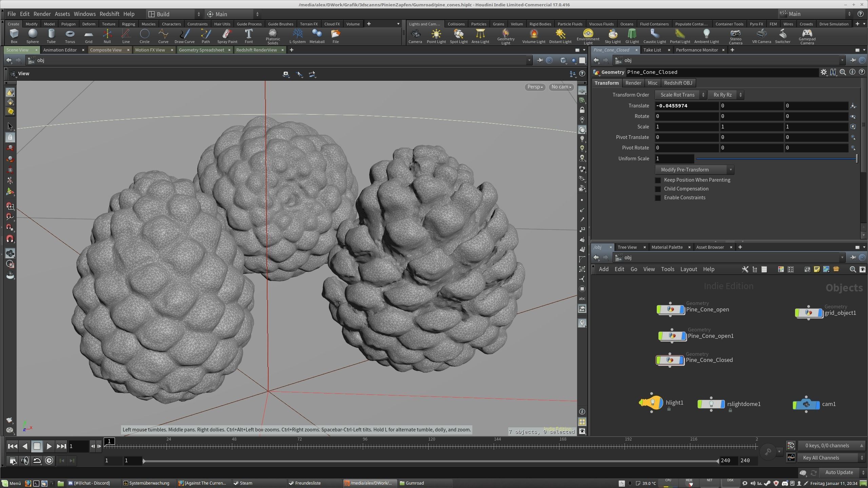Select the Tube shelf tool

pyautogui.click(x=51, y=36)
